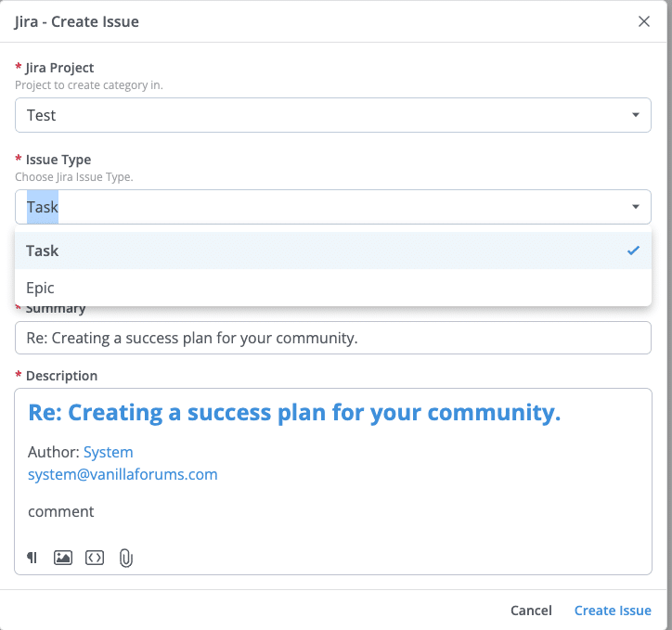Click the Cancel button
This screenshot has height=630, width=672.
(x=531, y=611)
